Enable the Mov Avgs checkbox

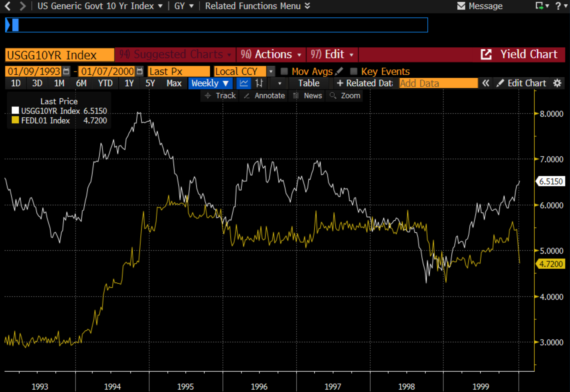pos(284,72)
